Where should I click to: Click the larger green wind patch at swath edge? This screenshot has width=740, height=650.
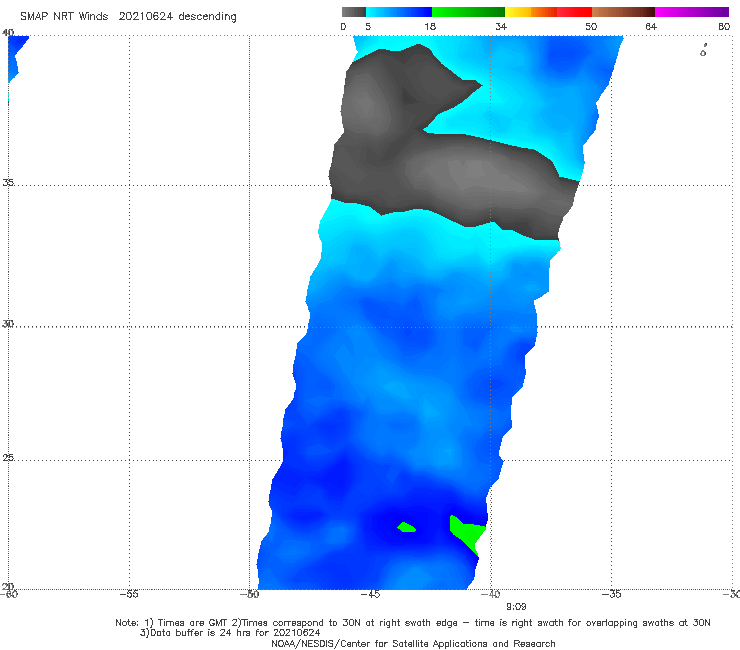tap(467, 532)
